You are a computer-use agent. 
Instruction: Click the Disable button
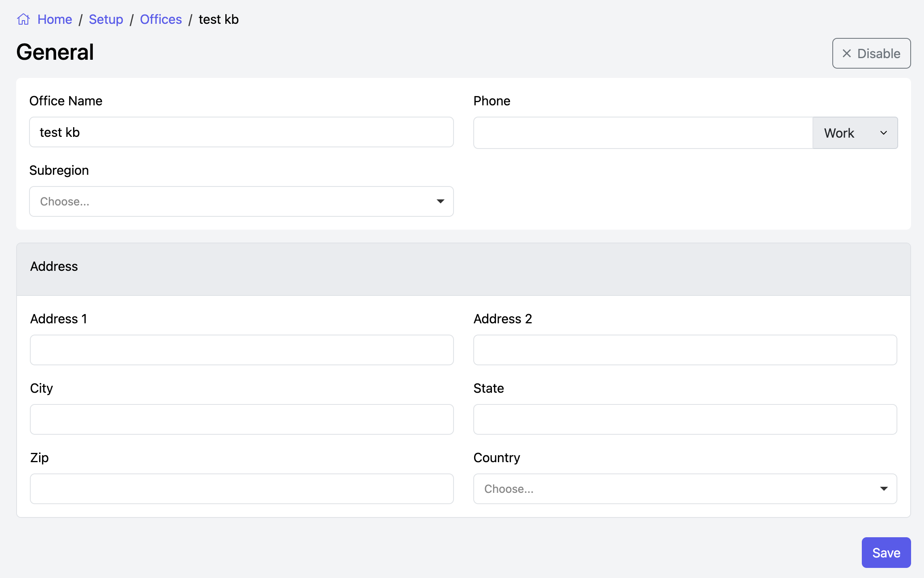coord(871,53)
